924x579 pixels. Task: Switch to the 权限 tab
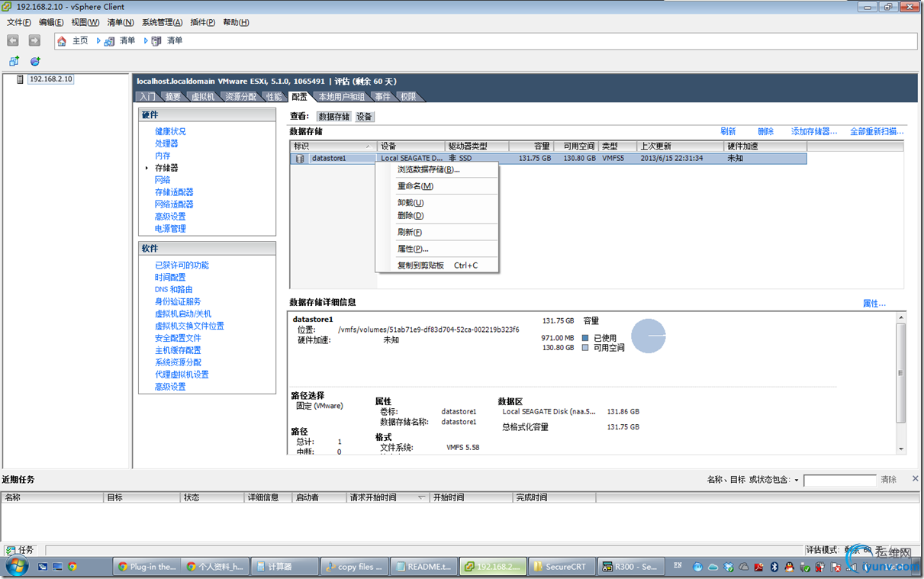408,97
